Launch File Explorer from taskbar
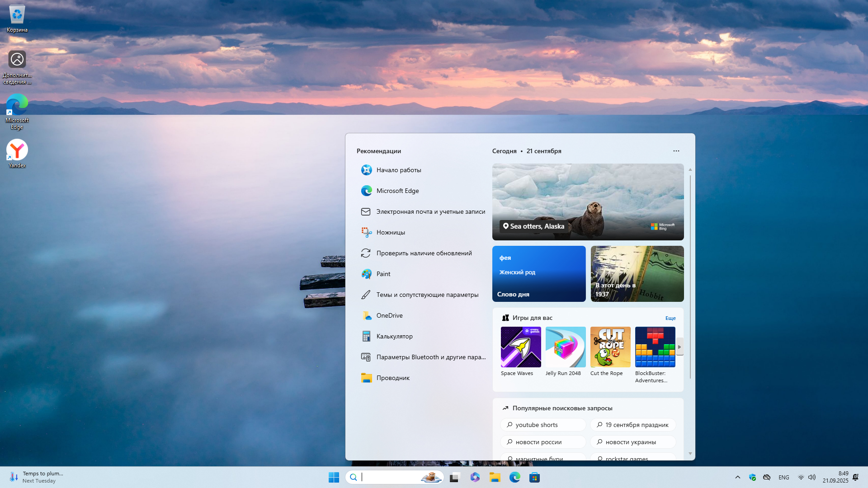 coord(495,477)
